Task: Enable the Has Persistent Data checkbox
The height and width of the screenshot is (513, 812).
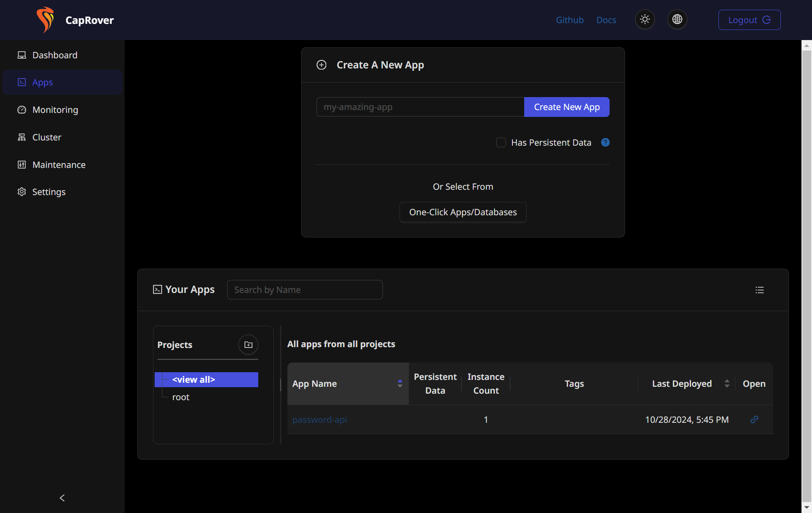Action: click(x=501, y=142)
